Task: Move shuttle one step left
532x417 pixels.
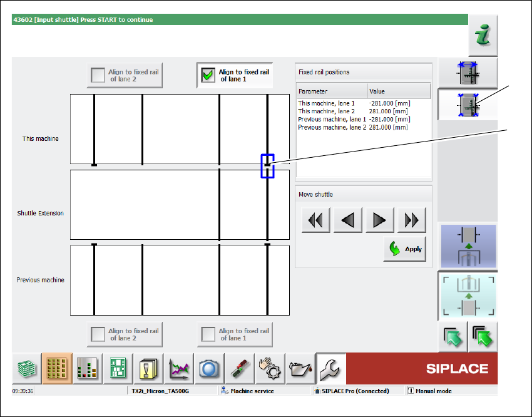Action: (348, 220)
